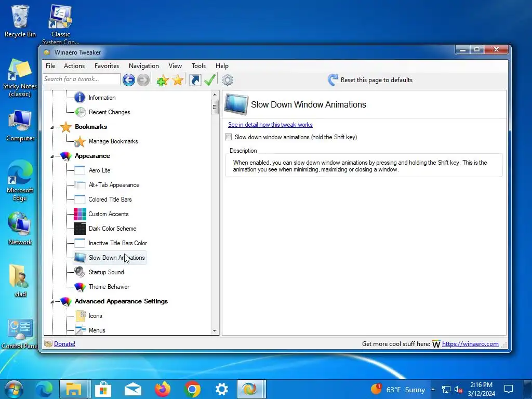Image resolution: width=532 pixels, height=399 pixels.
Task: Click the Menus item's icon
Action: click(x=81, y=330)
